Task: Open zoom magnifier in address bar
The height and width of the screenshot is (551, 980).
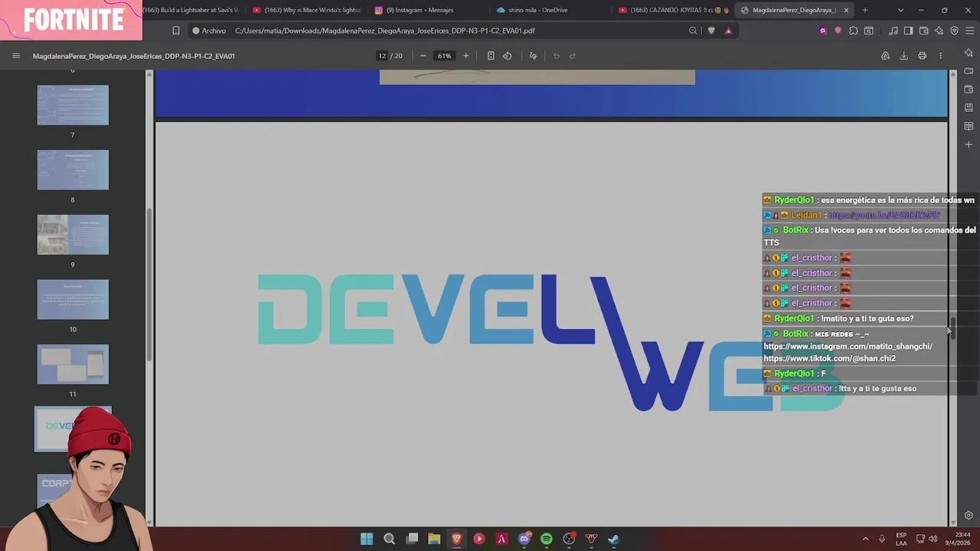Action: (x=693, y=31)
